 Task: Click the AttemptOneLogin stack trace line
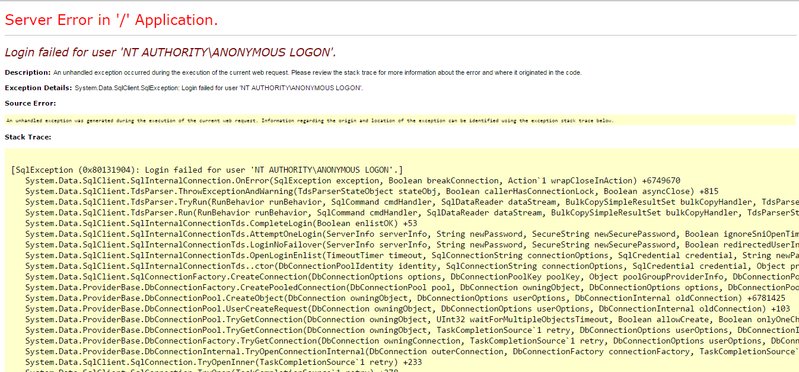pos(412,234)
